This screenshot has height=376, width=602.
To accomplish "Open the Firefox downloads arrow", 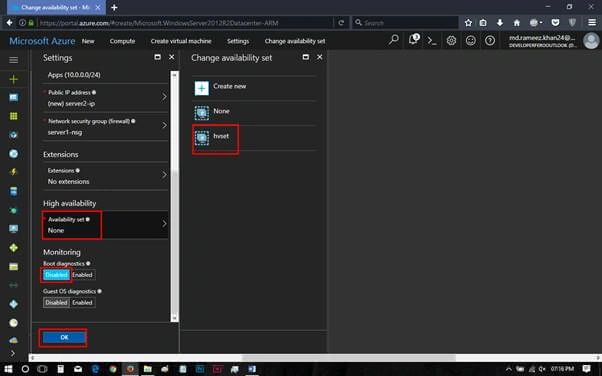I will click(499, 23).
